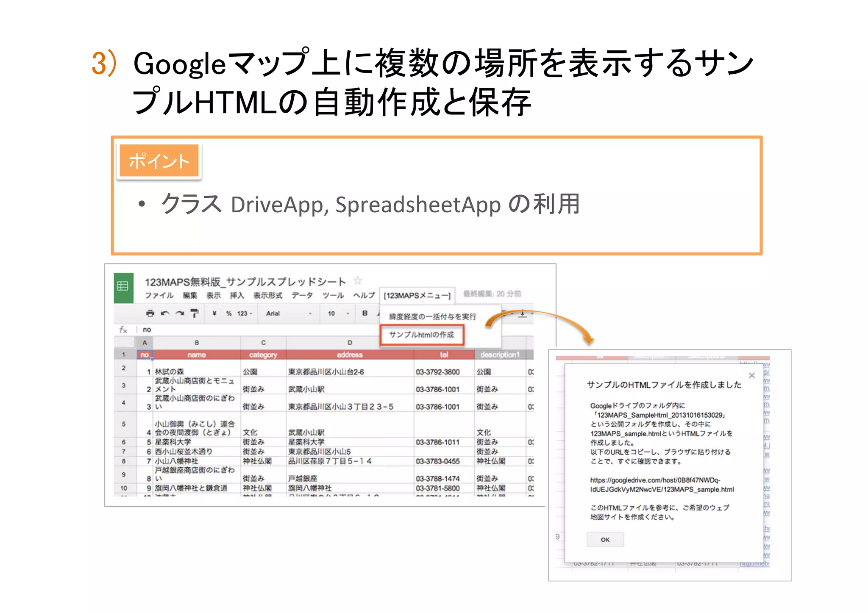Open the [123MAPSメニュー] custom menu
Screen dimensions: 868x613
coord(417,296)
